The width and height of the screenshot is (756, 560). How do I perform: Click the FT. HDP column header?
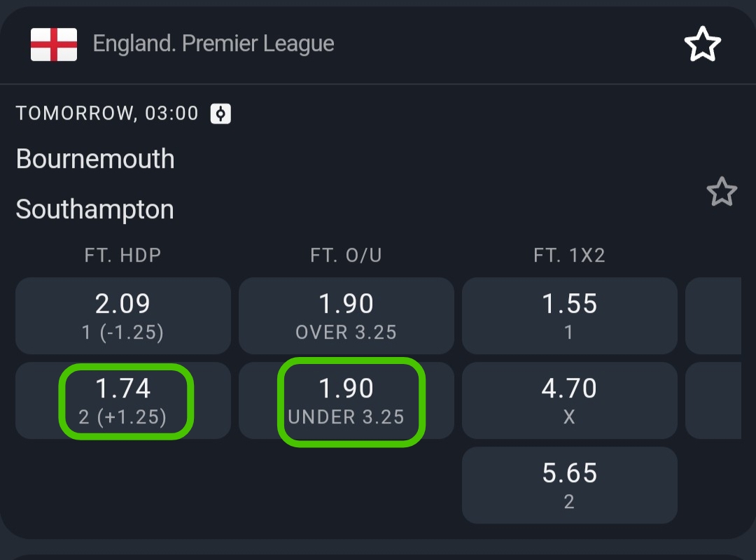pos(123,255)
